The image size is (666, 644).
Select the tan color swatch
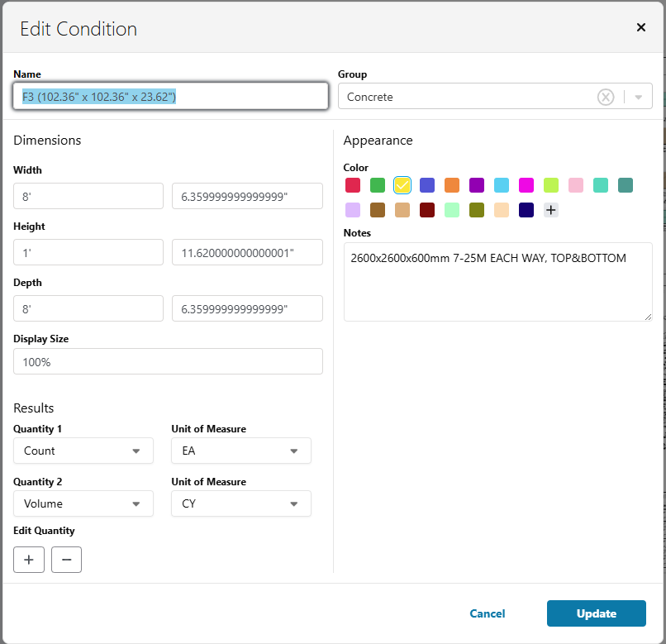click(x=402, y=210)
